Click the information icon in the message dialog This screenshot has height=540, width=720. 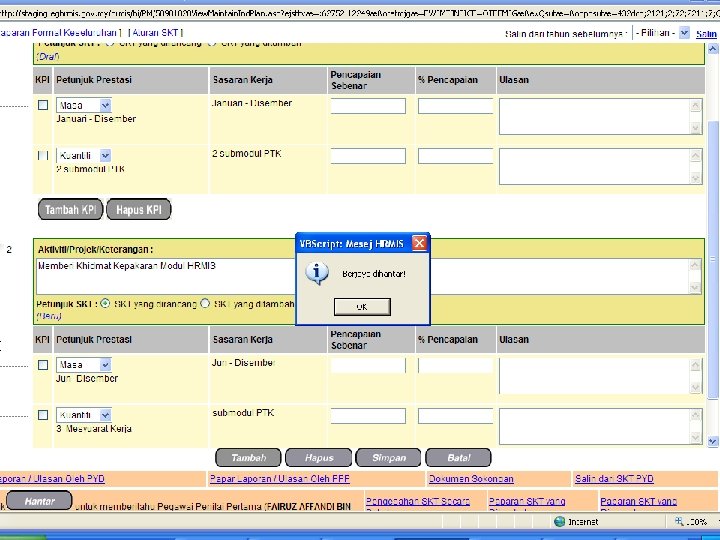pos(317,274)
